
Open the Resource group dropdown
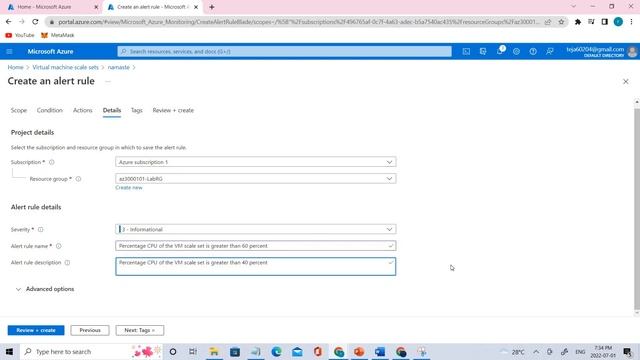coord(256,179)
